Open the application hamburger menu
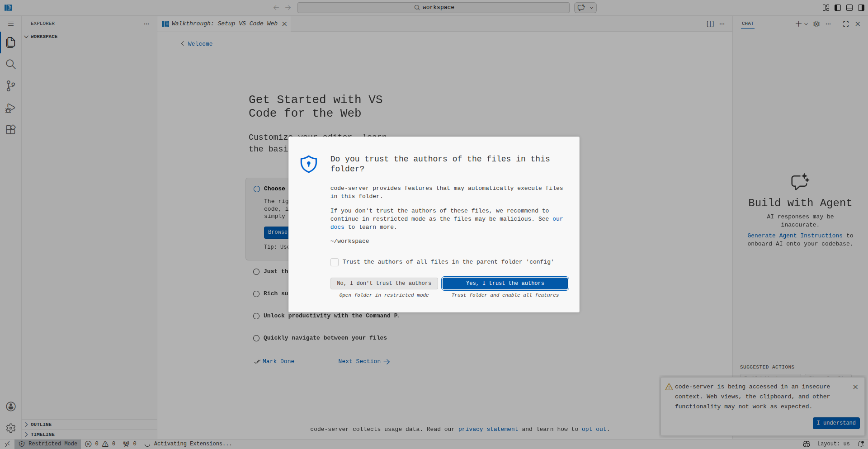The image size is (868, 449). pyautogui.click(x=11, y=24)
